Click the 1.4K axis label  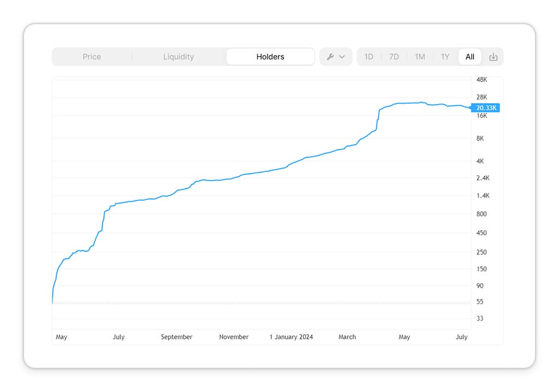483,195
